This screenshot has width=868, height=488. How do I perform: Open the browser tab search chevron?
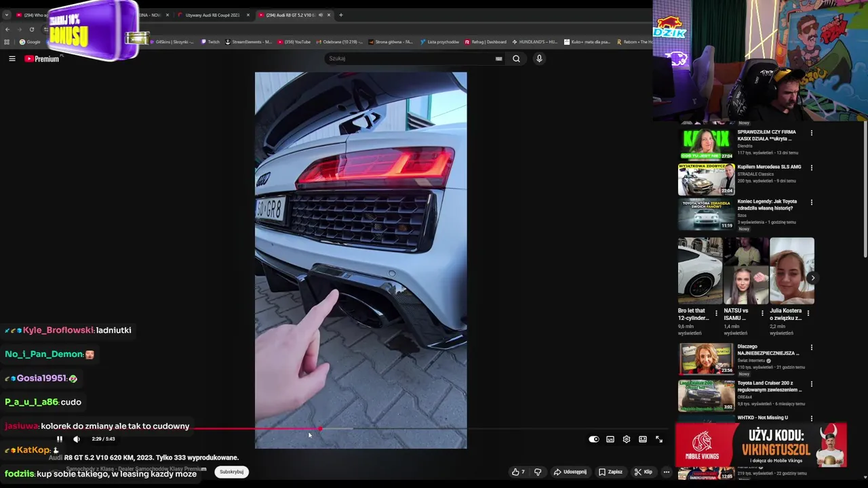click(7, 15)
